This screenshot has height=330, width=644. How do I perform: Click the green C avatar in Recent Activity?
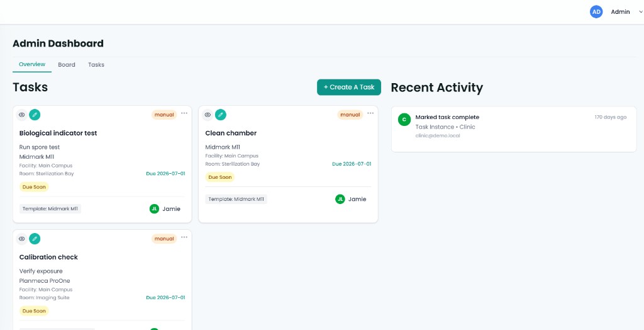tap(404, 120)
